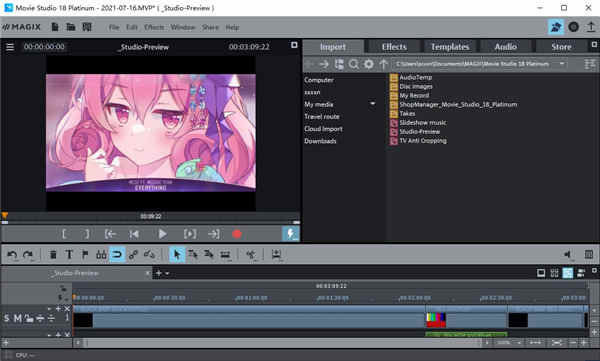Switch to Storyboard mode view
This screenshot has height=361, width=600.
click(541, 273)
